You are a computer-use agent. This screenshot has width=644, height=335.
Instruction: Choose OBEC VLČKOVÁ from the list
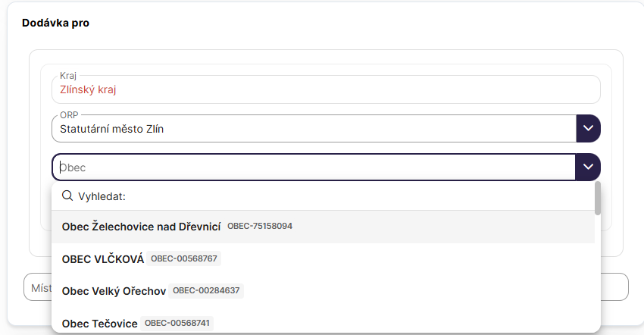103,259
